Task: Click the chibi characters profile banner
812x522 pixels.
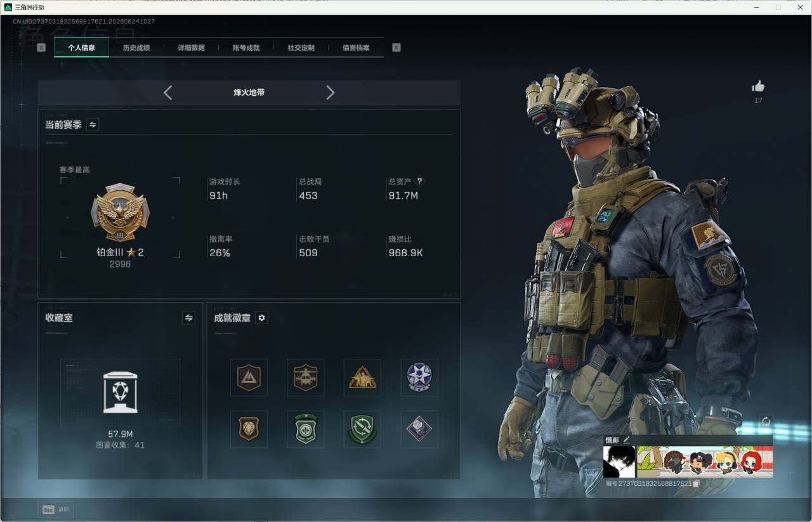Action: point(705,461)
